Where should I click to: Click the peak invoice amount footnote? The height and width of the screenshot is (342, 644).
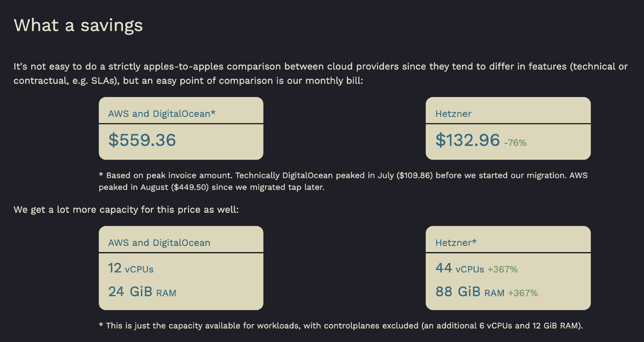[x=343, y=181]
